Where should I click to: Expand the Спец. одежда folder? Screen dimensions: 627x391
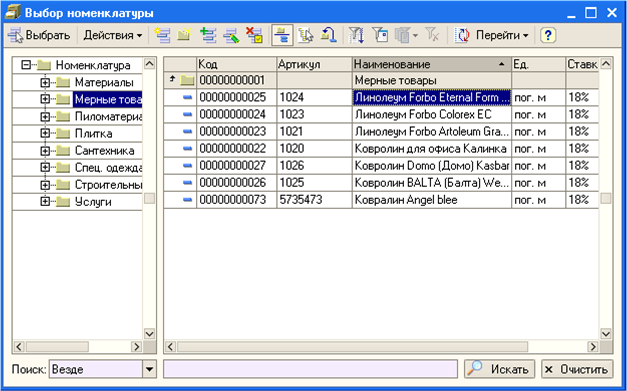[45, 168]
